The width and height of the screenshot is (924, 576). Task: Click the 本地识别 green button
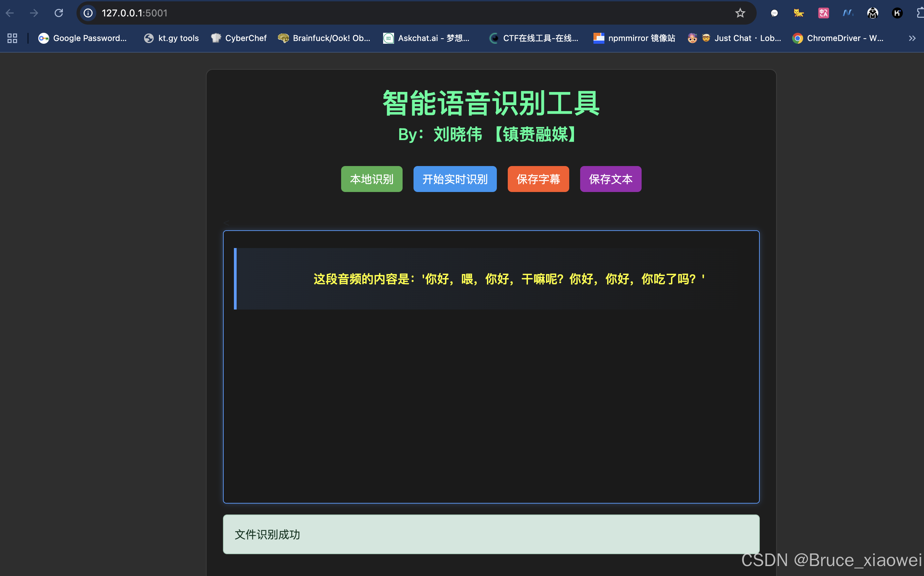(372, 179)
